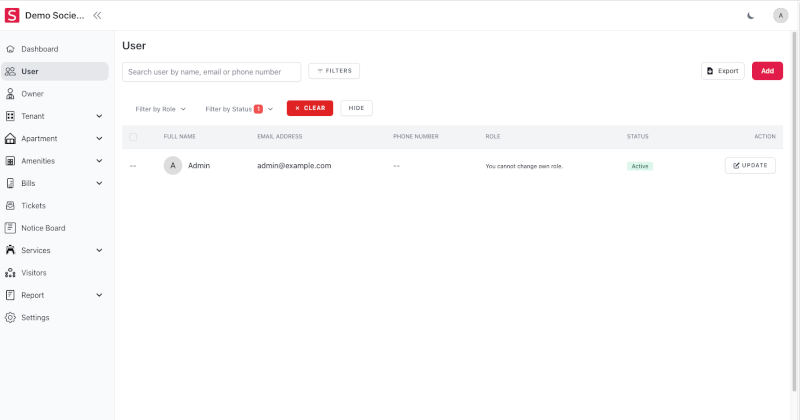Viewport: 800px width, 420px height.
Task: Go to Owner page
Action: pyautogui.click(x=32, y=94)
